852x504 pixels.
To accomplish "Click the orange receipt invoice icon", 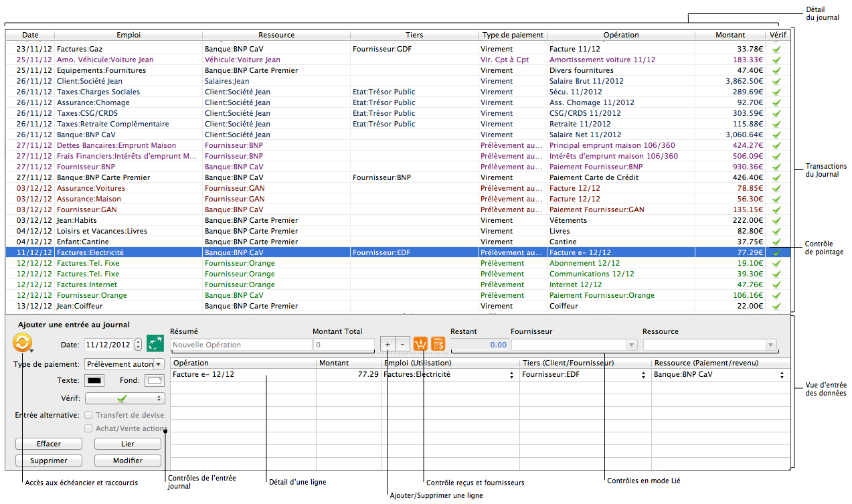I will pos(438,344).
